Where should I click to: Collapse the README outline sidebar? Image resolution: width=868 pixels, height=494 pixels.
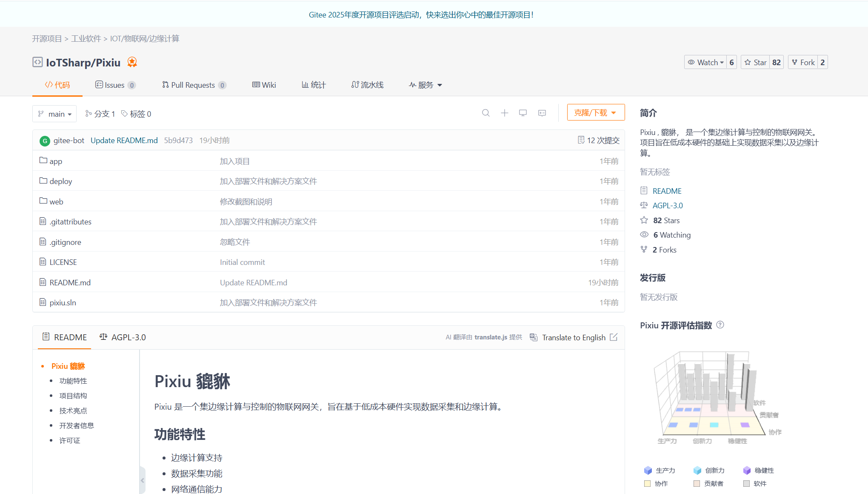(143, 480)
